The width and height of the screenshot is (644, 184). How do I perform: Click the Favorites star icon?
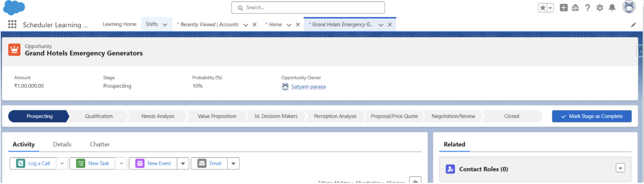click(x=542, y=8)
